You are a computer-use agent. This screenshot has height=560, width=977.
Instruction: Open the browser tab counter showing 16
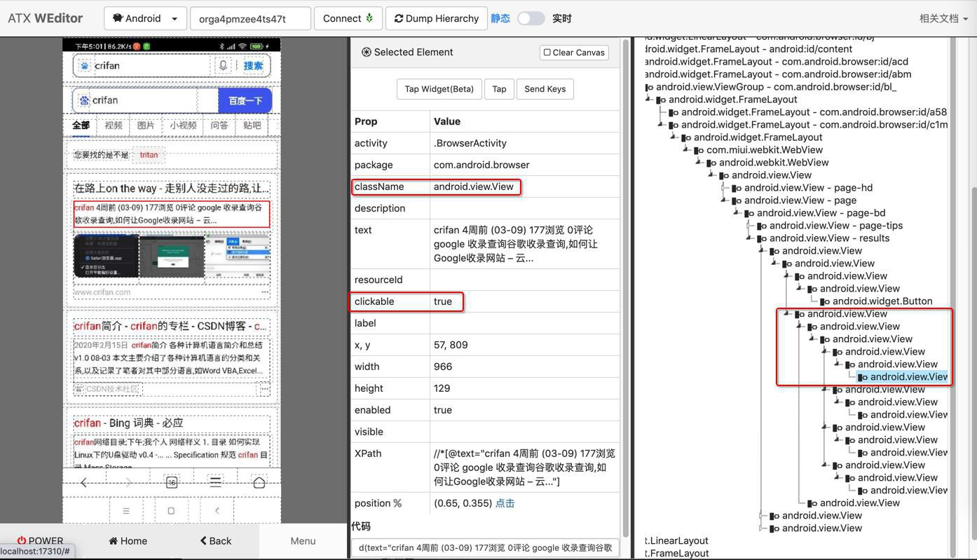[x=172, y=482]
